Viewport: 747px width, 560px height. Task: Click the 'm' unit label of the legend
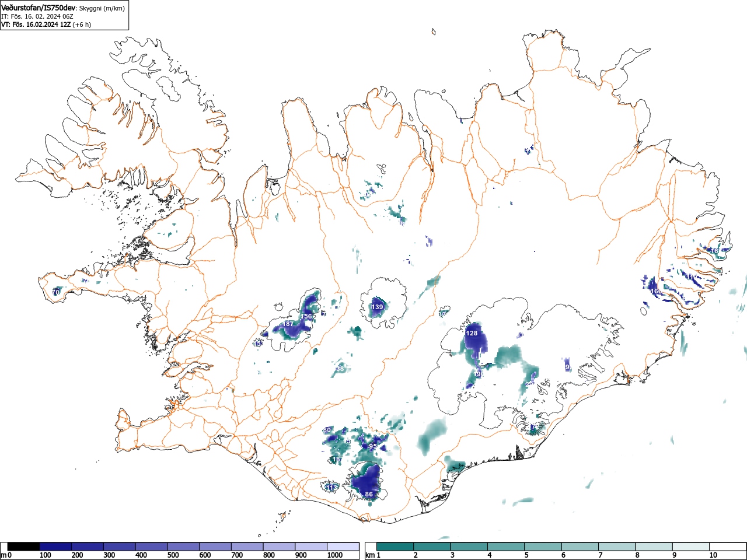coord(4,555)
